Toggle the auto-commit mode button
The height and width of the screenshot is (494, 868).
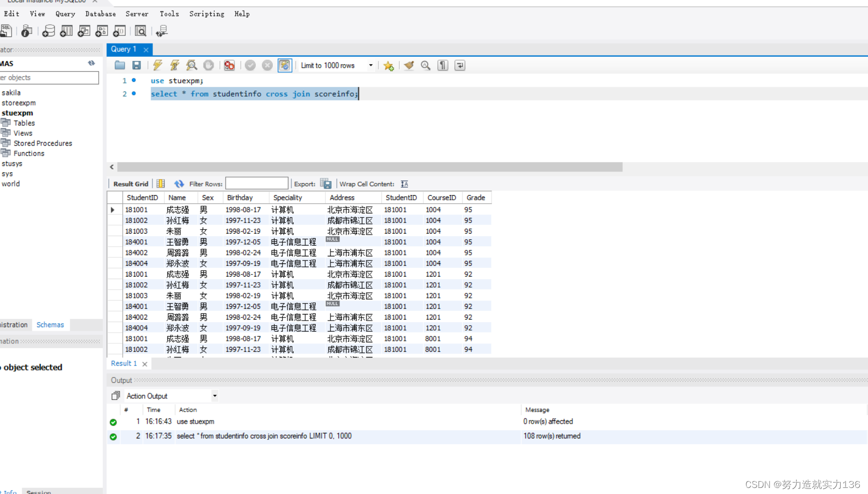pos(285,65)
